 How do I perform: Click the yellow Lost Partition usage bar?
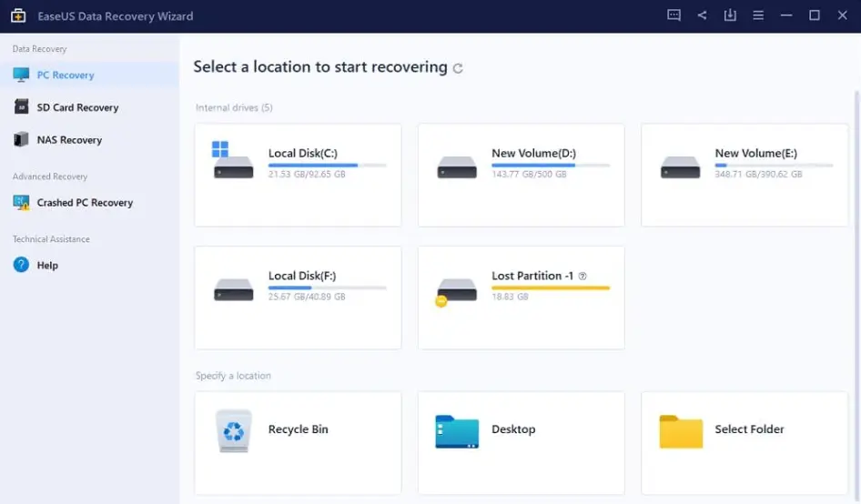[551, 287]
